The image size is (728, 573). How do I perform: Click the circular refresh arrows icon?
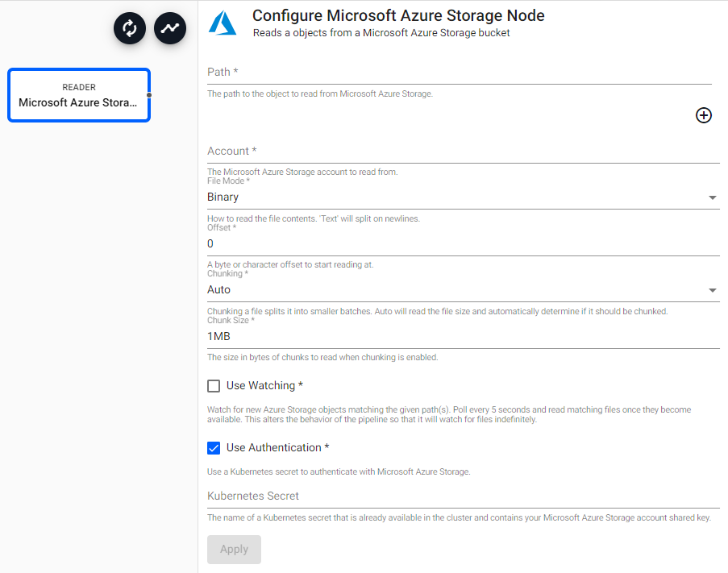(x=130, y=28)
